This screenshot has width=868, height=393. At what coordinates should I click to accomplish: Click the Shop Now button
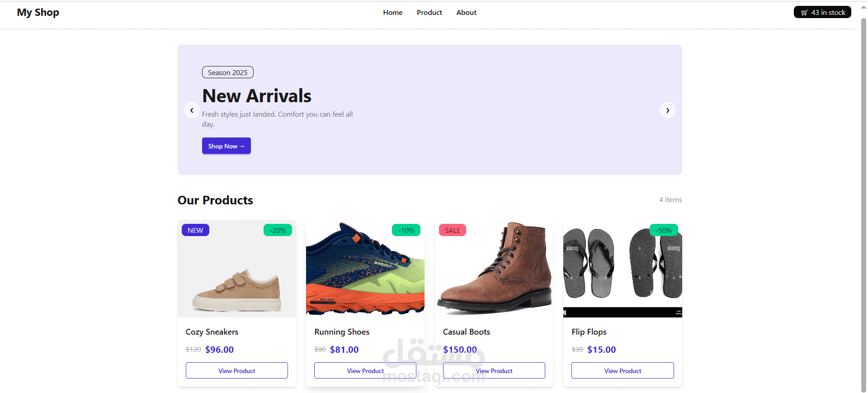click(x=226, y=146)
